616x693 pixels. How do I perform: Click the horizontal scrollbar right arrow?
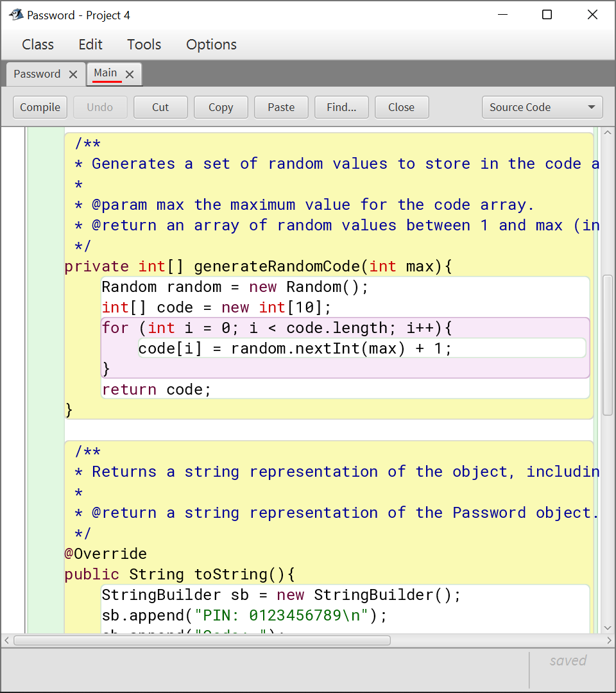click(x=609, y=640)
